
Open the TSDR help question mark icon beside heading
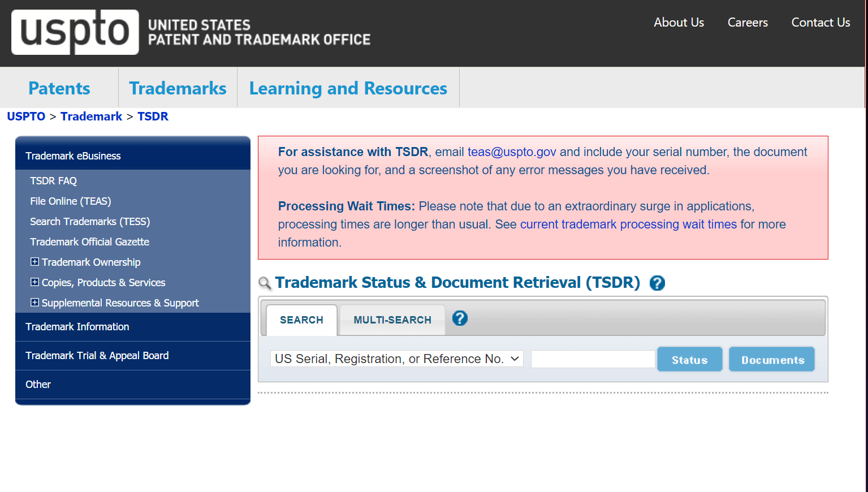[x=657, y=283]
